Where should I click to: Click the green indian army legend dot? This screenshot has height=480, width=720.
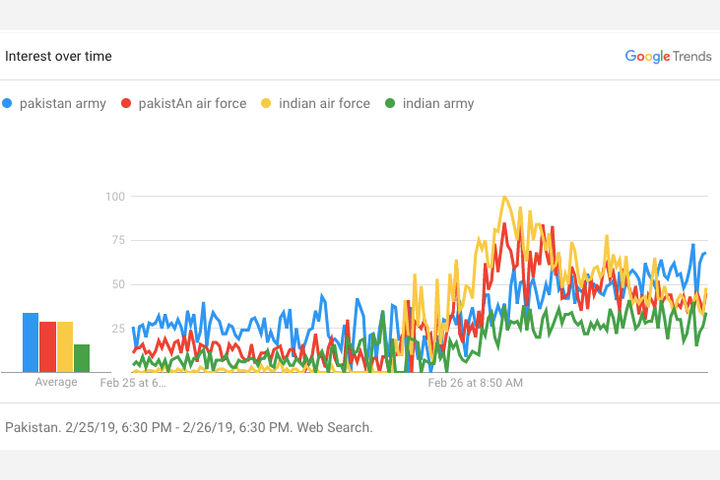coord(390,103)
